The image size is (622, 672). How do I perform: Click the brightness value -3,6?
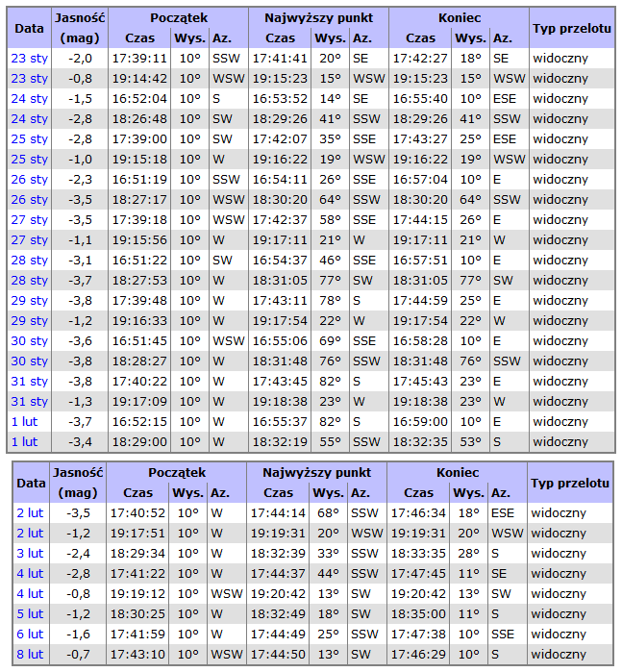coord(80,340)
